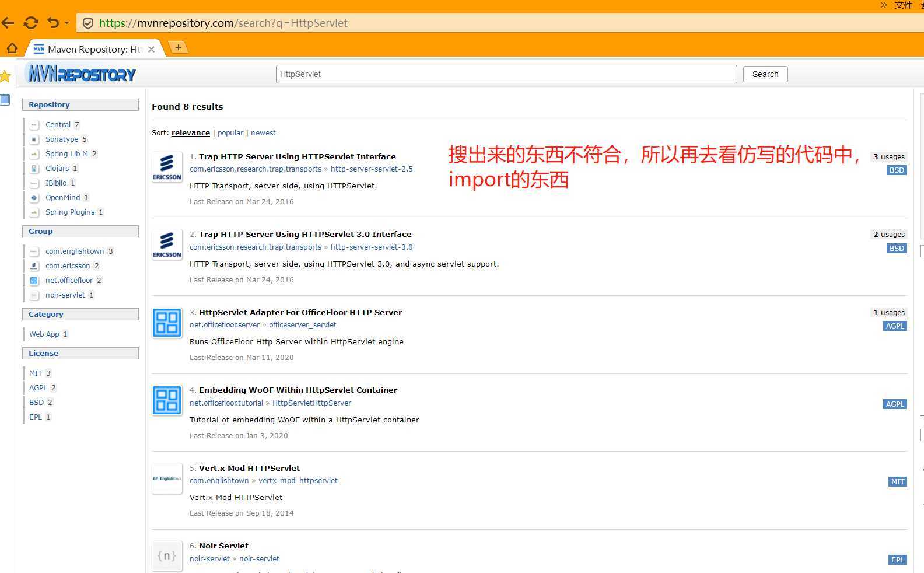Open Trap HTTP Server Using HTTPServlet Interface result
This screenshot has width=924, height=573.
(x=297, y=156)
